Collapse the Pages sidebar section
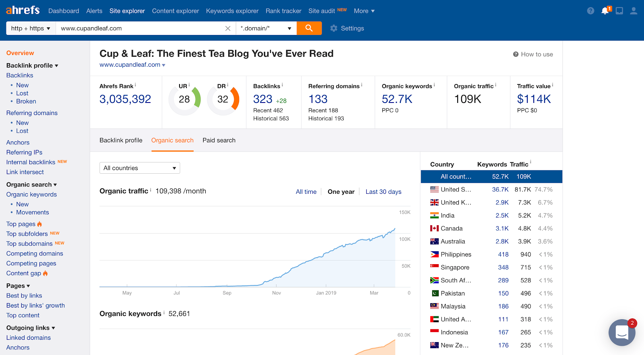 click(18, 286)
